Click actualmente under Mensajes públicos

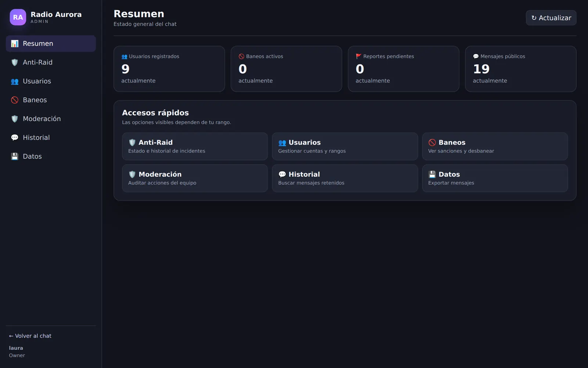coord(490,81)
